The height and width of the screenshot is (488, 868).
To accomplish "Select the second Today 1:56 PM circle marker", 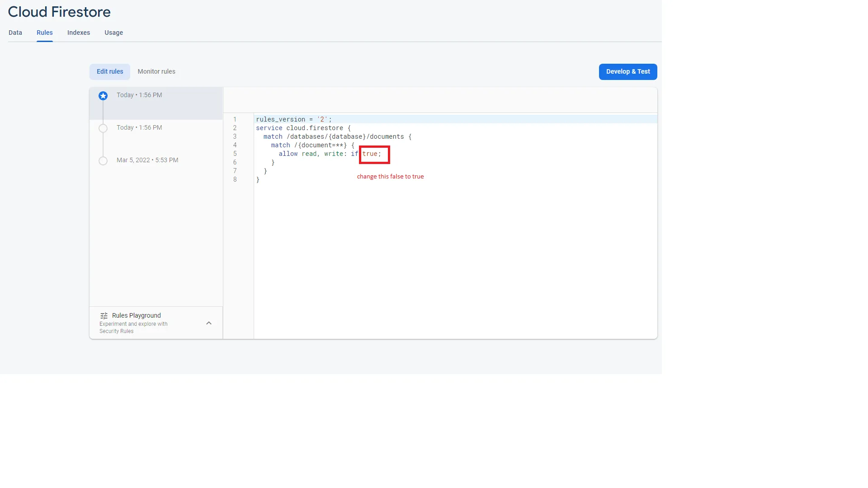I will point(103,128).
